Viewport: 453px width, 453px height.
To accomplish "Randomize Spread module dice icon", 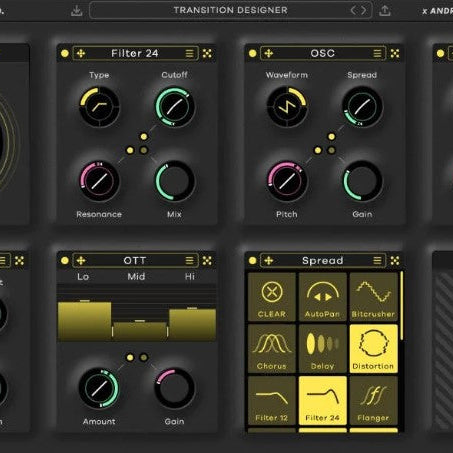I will click(x=395, y=261).
